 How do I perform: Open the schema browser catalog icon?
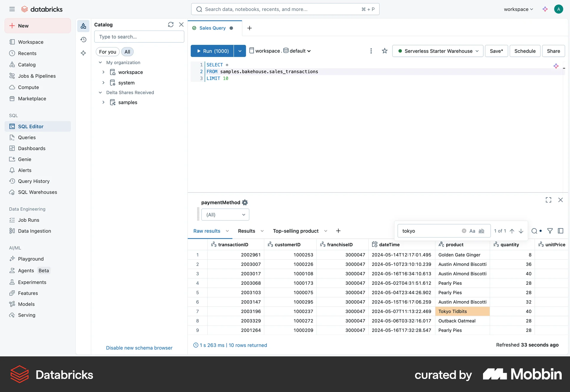click(83, 26)
